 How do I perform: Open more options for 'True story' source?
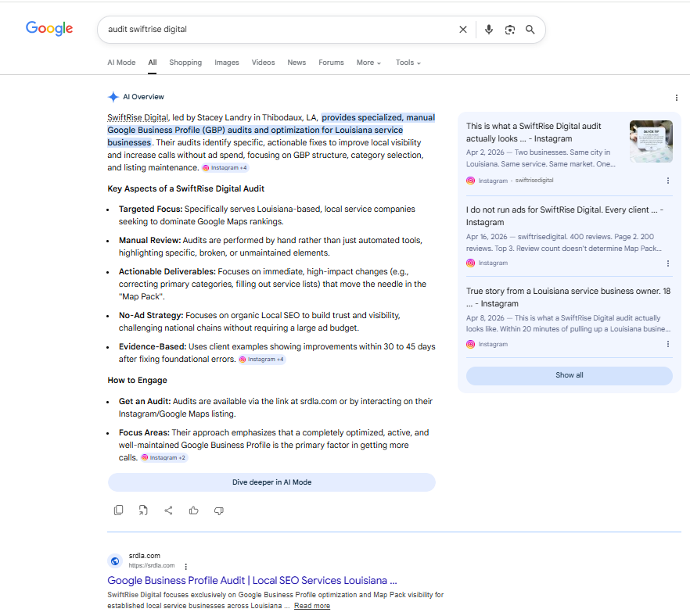(x=668, y=344)
